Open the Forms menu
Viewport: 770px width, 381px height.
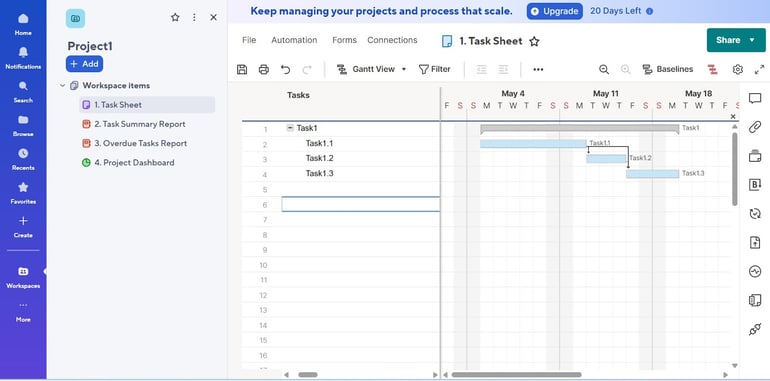coord(344,40)
